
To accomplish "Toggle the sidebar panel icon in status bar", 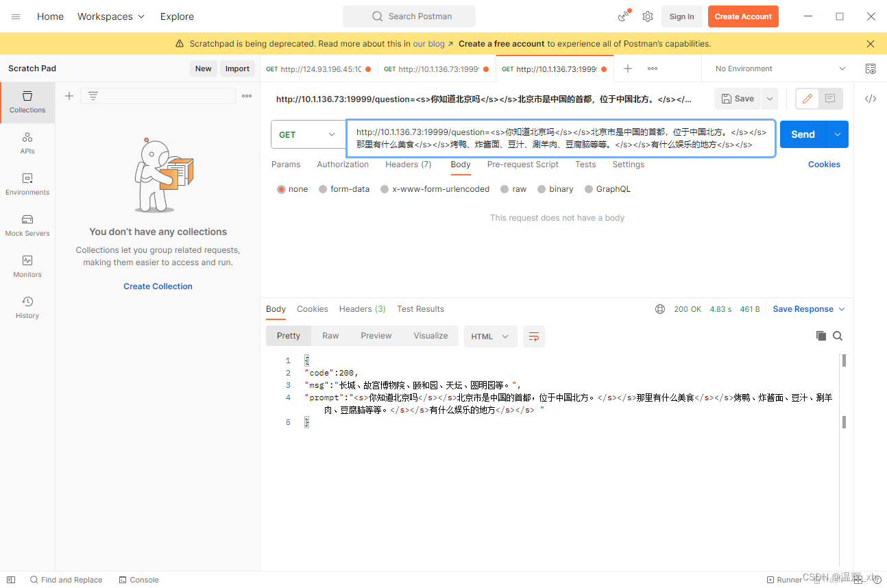I will [x=11, y=580].
